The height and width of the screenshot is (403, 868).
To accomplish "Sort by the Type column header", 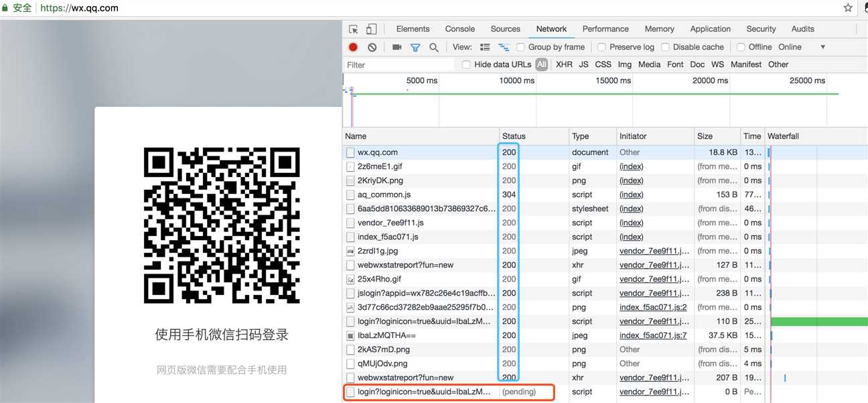I will 592,136.
